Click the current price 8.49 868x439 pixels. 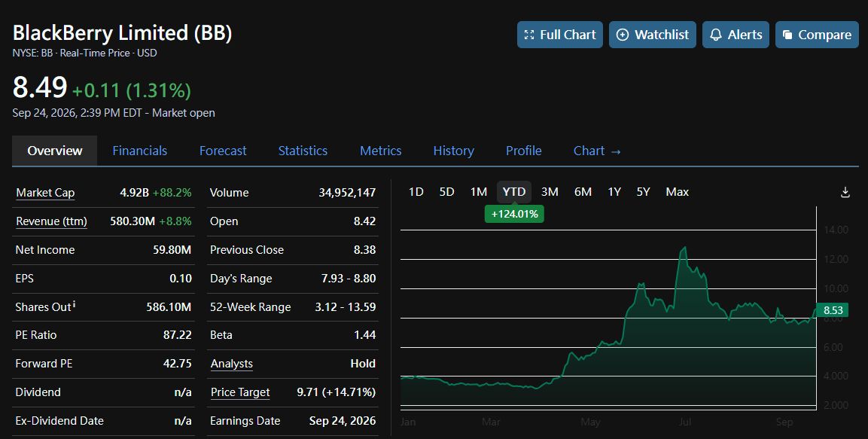pos(40,87)
